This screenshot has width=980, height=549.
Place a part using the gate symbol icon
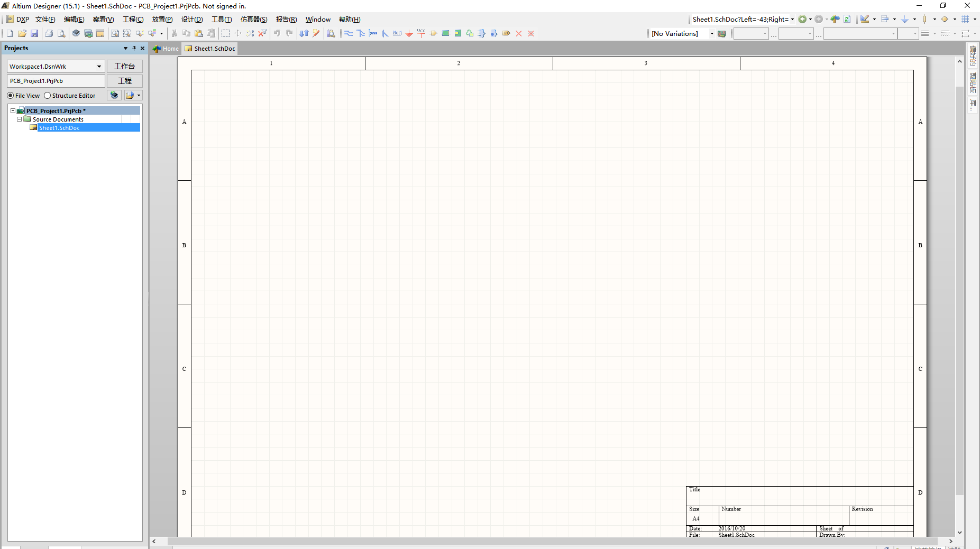tap(434, 33)
